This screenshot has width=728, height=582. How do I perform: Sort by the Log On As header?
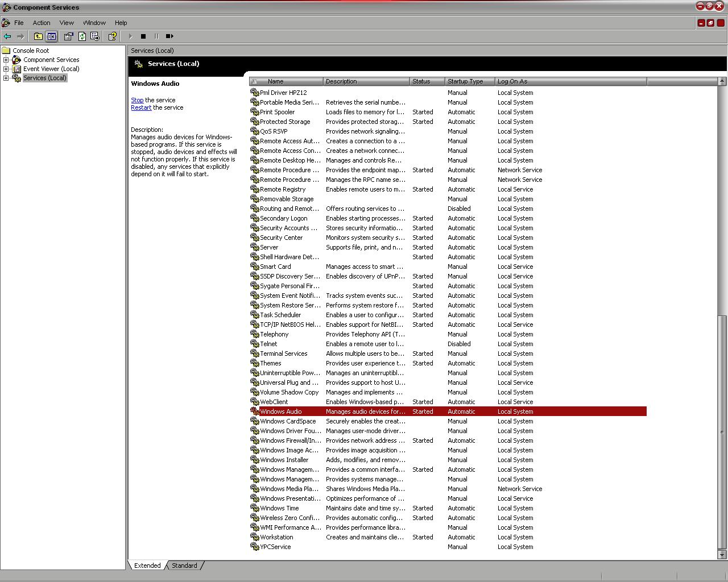571,81
